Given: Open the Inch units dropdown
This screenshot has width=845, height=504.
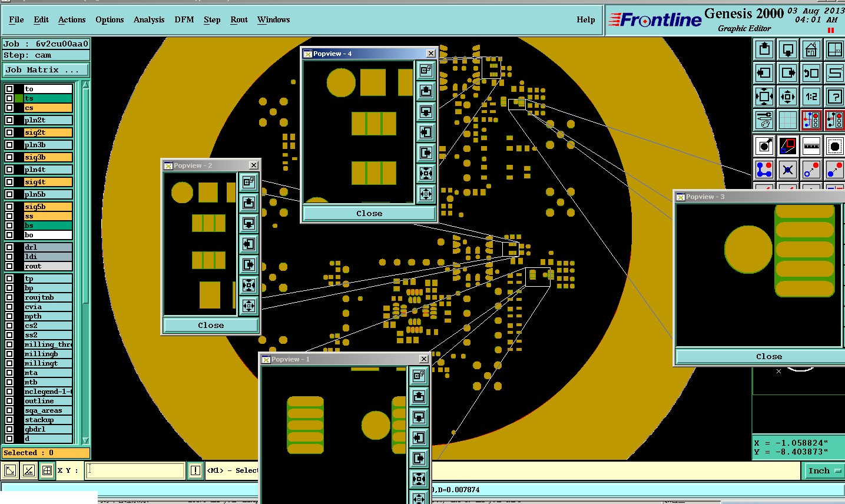Looking at the screenshot, I should [824, 470].
